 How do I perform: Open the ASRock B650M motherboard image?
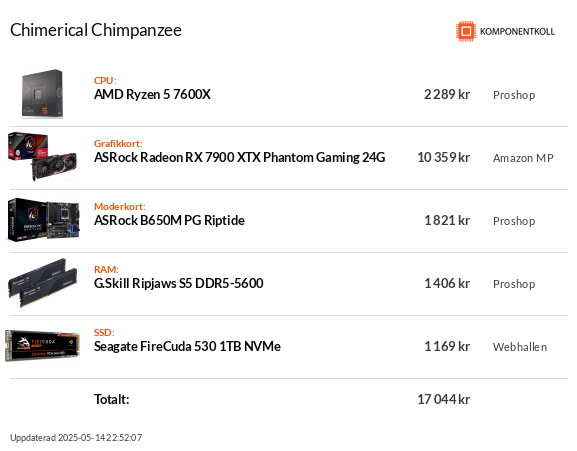(x=43, y=220)
